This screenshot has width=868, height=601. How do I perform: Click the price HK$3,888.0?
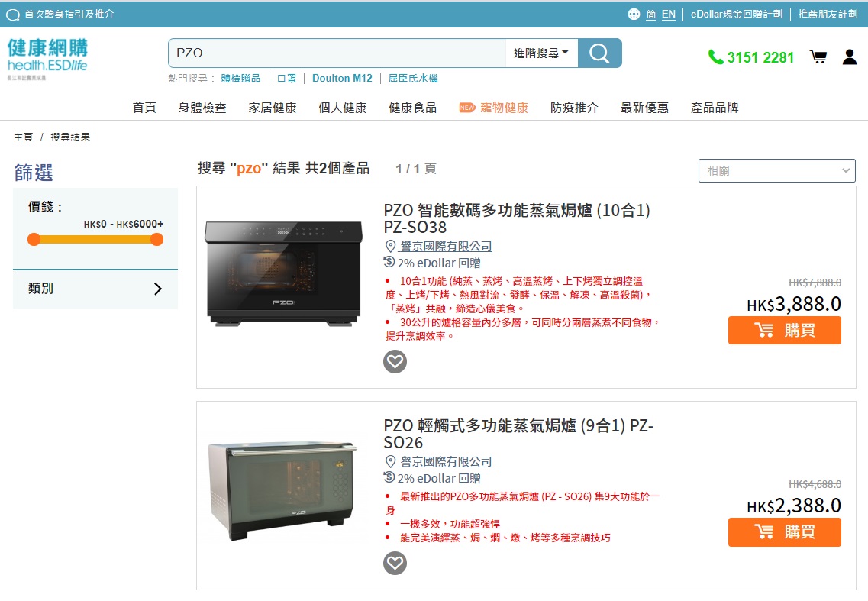pos(794,303)
